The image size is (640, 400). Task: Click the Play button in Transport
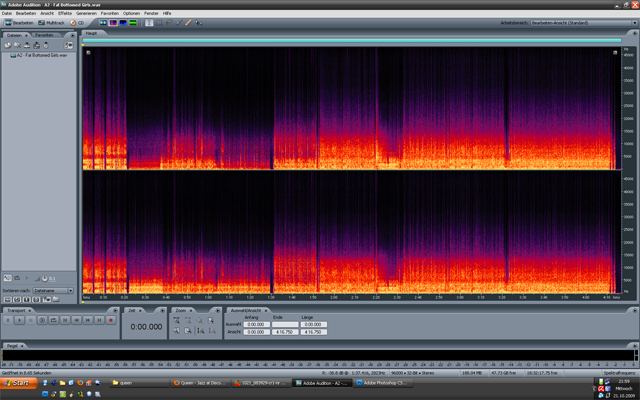19,320
